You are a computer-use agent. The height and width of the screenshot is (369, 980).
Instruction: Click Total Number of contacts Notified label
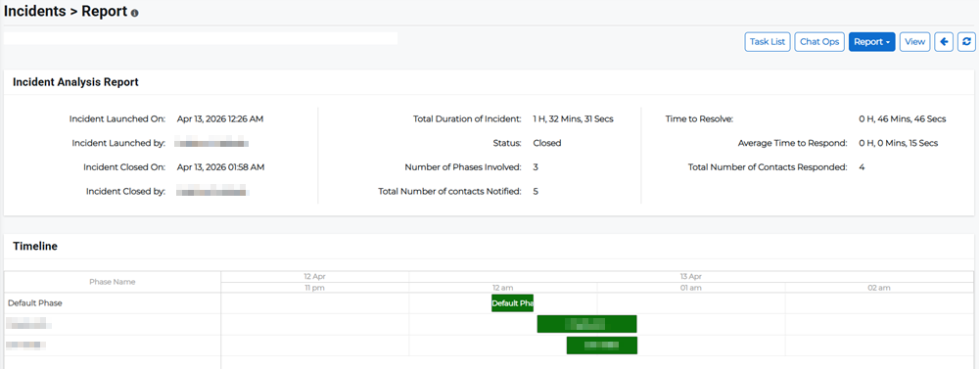pos(450,192)
